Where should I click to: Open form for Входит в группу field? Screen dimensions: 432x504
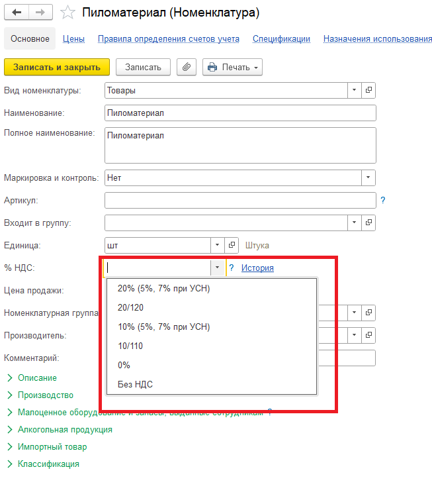point(369,223)
